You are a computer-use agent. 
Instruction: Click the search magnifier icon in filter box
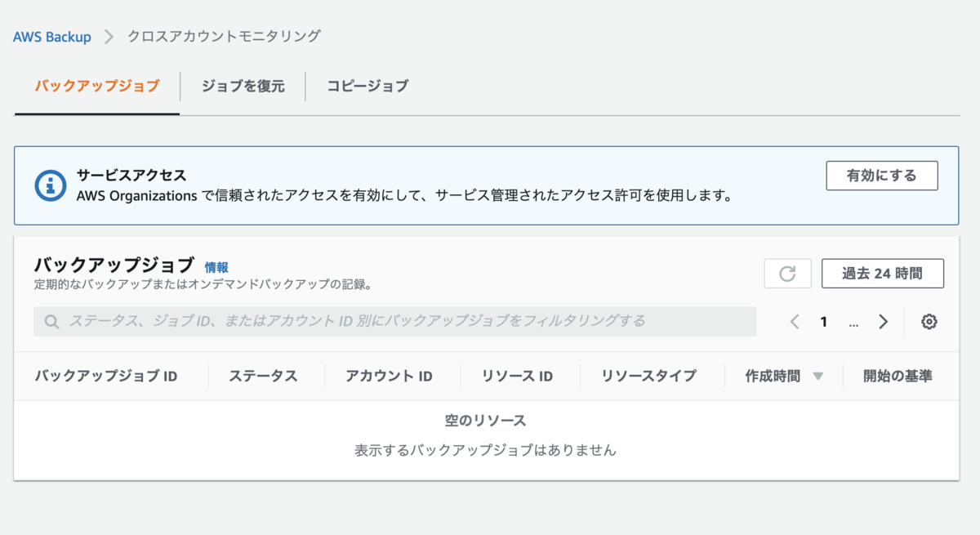(51, 322)
